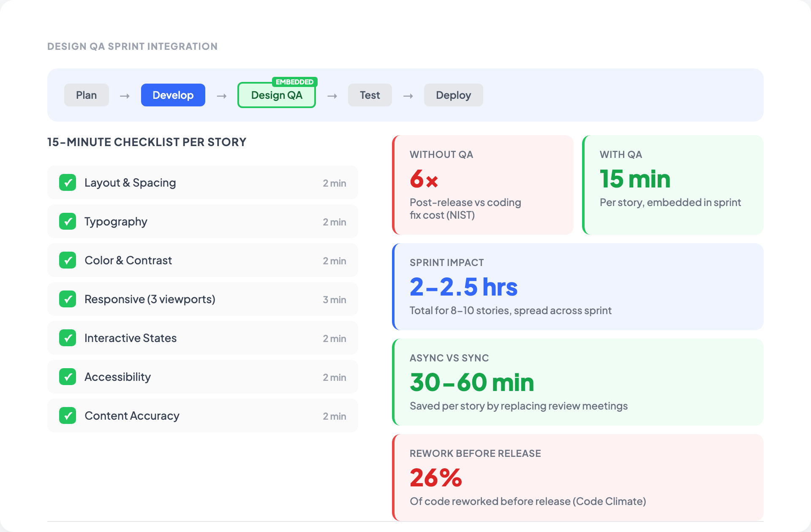This screenshot has height=532, width=811.
Task: Click the Code Climate rework description
Action: point(528,502)
